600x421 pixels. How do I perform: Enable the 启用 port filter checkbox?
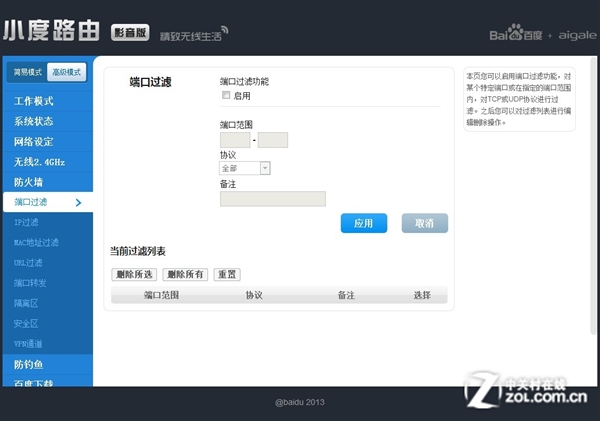226,95
